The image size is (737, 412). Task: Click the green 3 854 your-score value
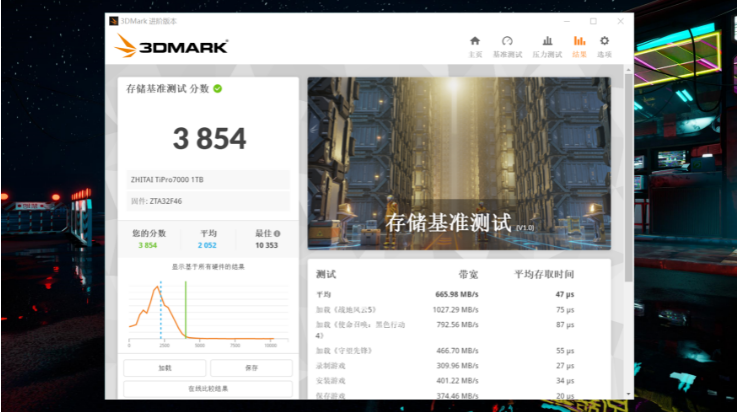[x=148, y=245]
